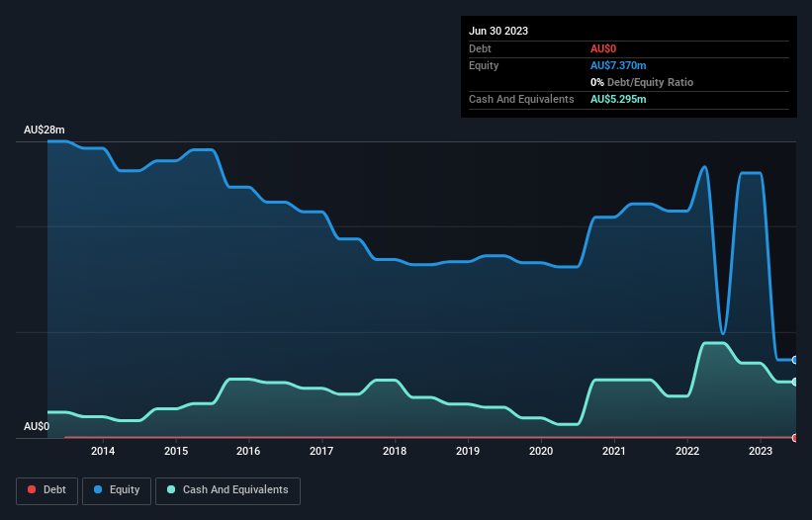Click the 2017 x-axis label
This screenshot has width=812, height=520.
[x=321, y=451]
